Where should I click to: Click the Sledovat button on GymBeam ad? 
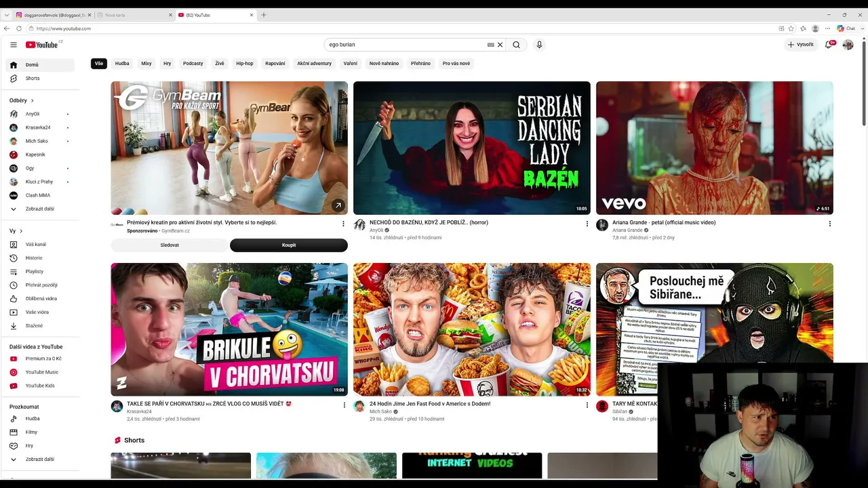coord(170,245)
